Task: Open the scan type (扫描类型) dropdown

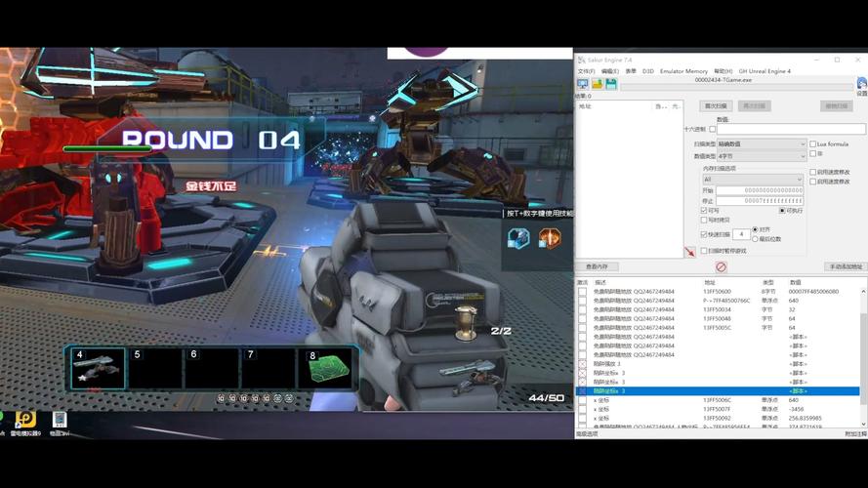Action: point(762,143)
